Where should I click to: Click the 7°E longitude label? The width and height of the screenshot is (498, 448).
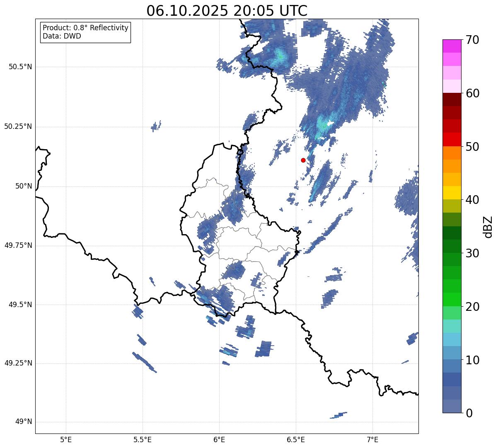[372, 439]
